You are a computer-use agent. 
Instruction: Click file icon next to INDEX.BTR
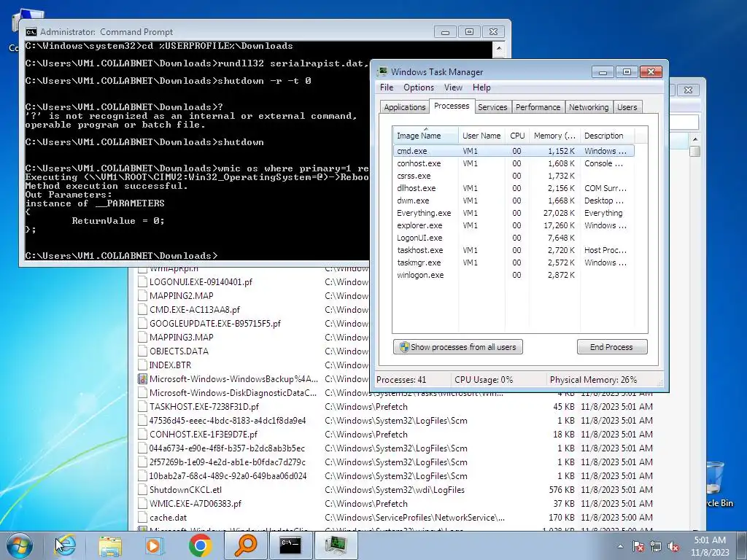click(142, 365)
